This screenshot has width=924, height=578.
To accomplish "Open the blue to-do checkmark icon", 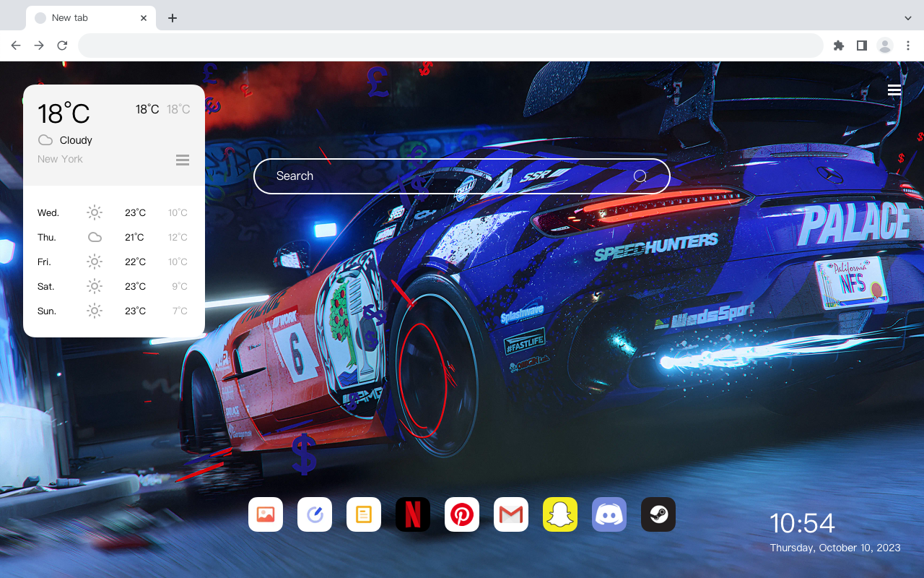I will tap(315, 514).
